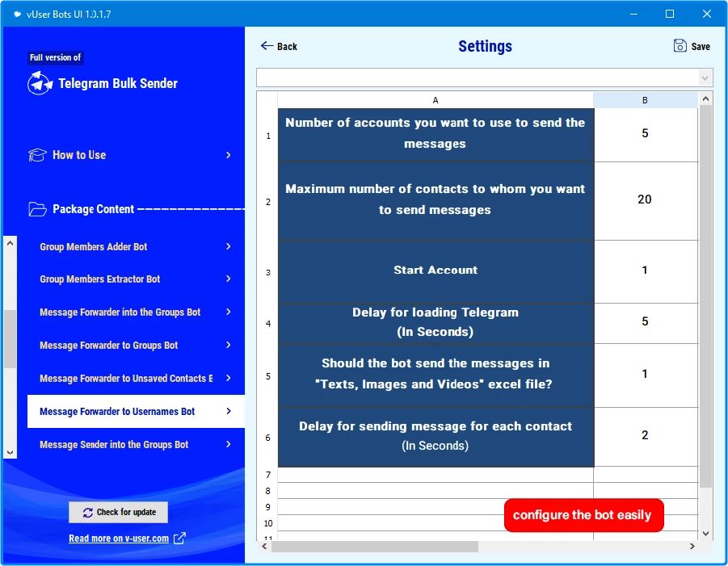This screenshot has width=728, height=566.
Task: Select row 1 header
Action: (268, 136)
